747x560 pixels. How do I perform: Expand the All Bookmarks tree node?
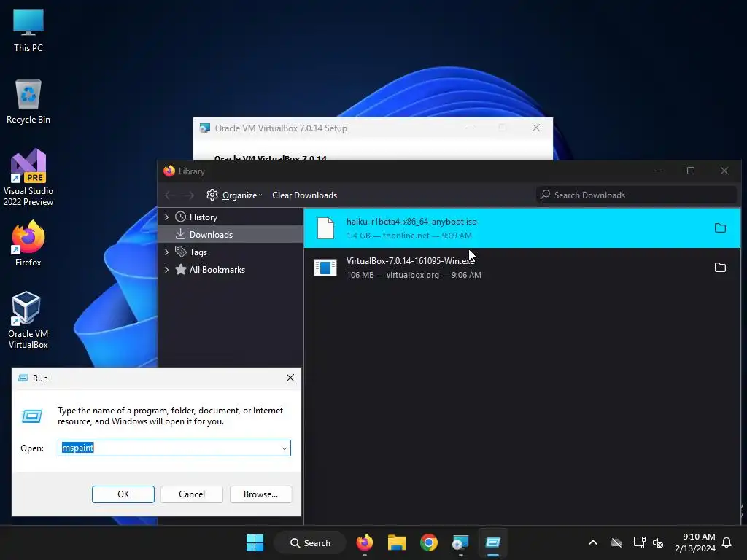pos(167,270)
